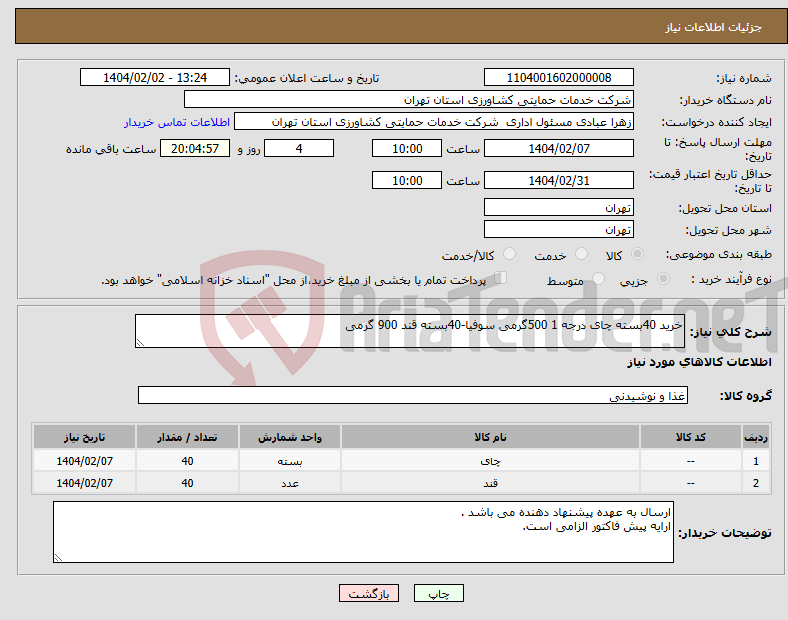
Task: Click the remaining days field showing 4
Action: tap(299, 149)
